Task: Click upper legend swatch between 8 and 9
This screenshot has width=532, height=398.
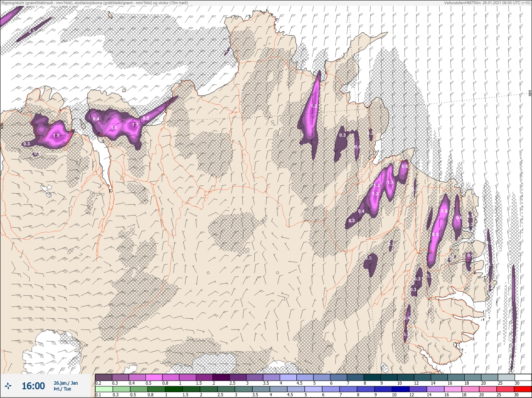Action: pyautogui.click(x=372, y=377)
